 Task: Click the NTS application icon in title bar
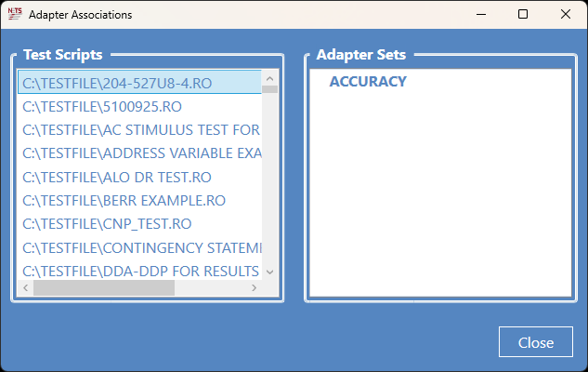15,14
